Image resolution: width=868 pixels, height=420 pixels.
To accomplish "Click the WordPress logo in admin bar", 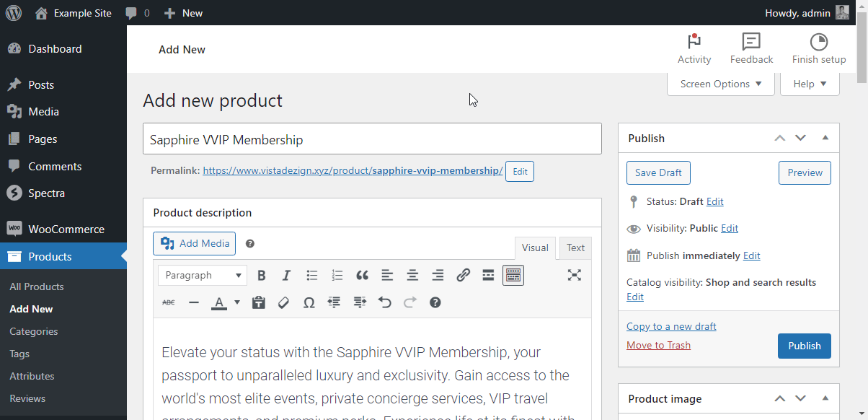I will tap(14, 13).
